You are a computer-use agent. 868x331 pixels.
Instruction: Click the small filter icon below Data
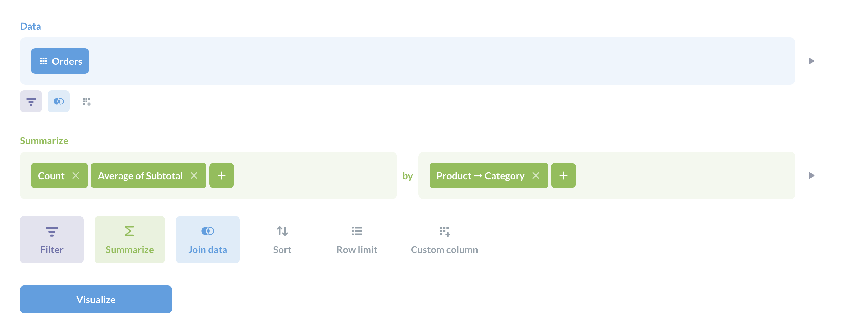pyautogui.click(x=31, y=101)
